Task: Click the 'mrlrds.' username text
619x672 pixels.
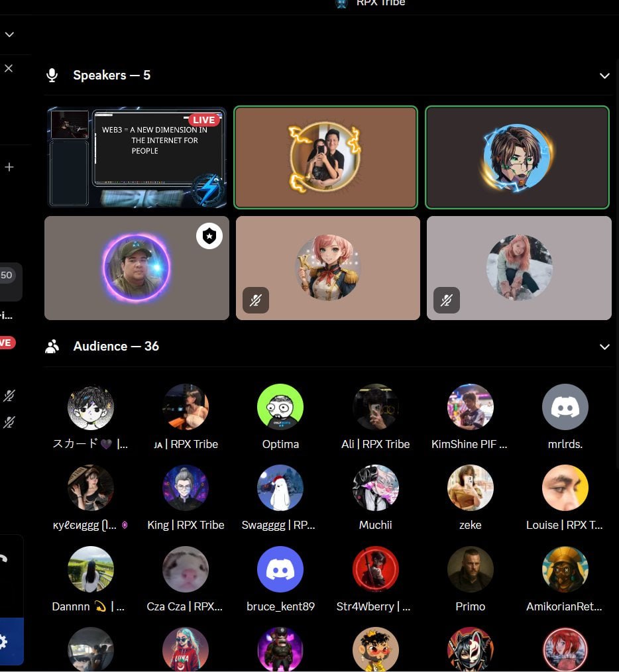Action: [x=565, y=444]
